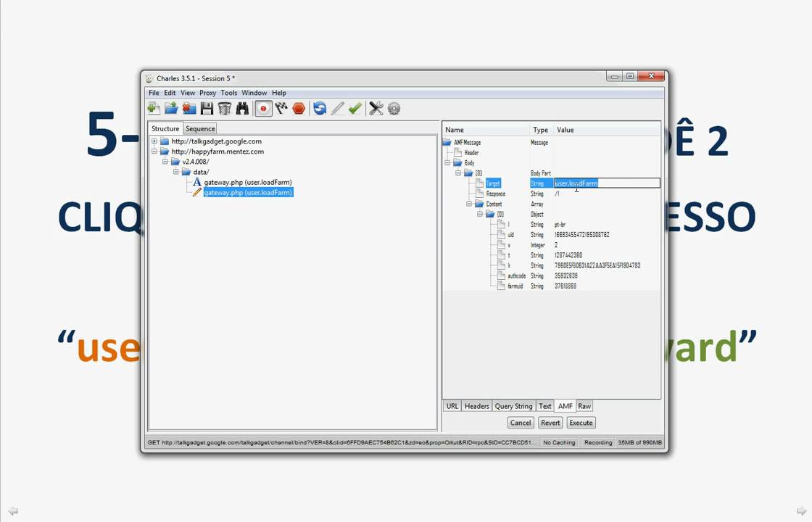Click the value 1287442360 for t
The image size is (812, 522).
[568, 255]
